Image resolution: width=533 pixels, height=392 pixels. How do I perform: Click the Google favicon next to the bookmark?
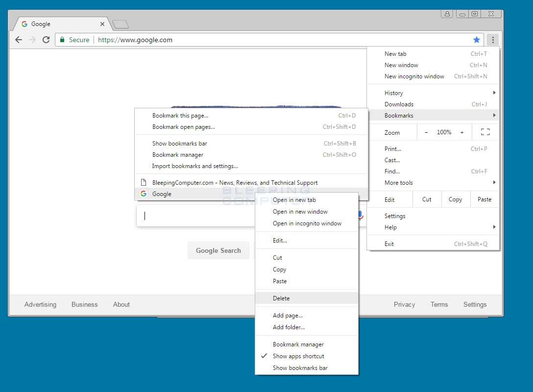pos(143,194)
